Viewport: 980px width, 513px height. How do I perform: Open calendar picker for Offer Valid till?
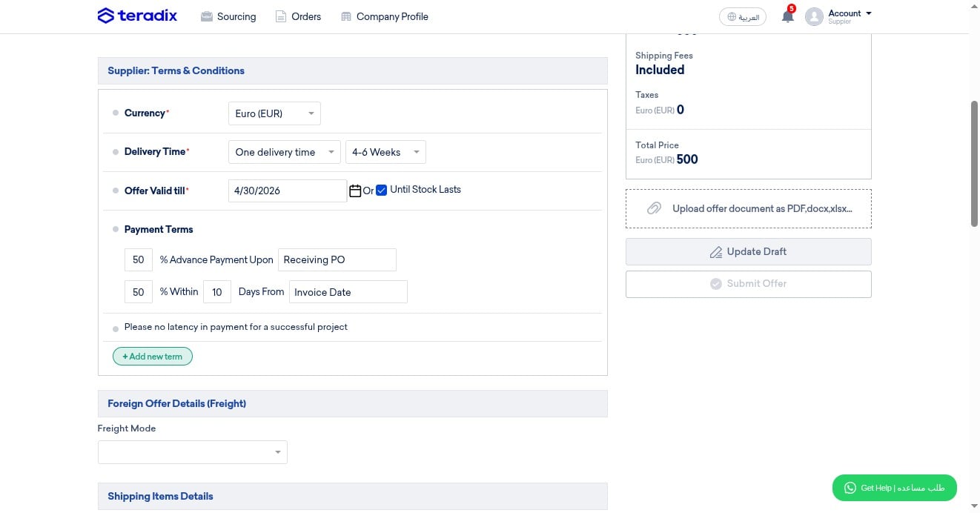click(354, 191)
